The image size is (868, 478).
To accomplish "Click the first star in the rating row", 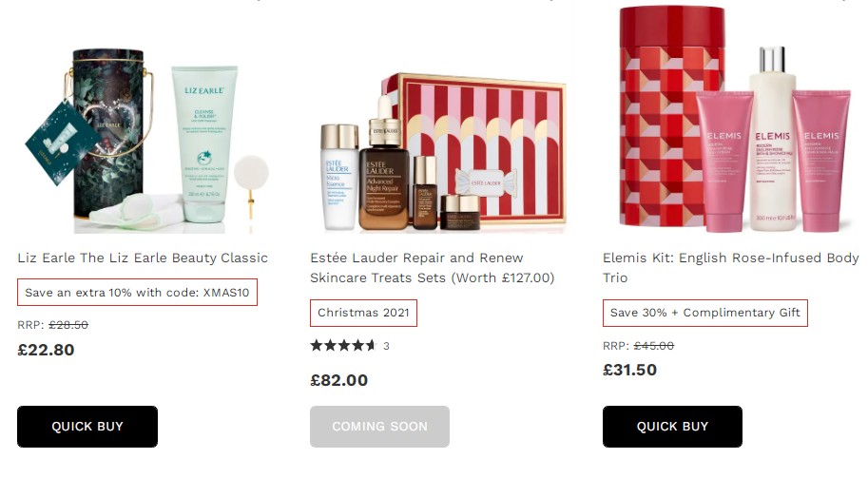I will click(x=317, y=346).
